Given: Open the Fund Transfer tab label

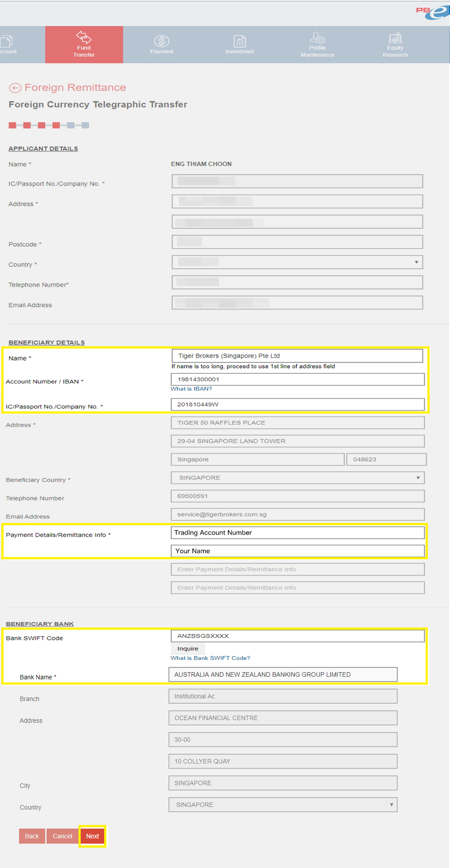Looking at the screenshot, I should (x=84, y=51).
